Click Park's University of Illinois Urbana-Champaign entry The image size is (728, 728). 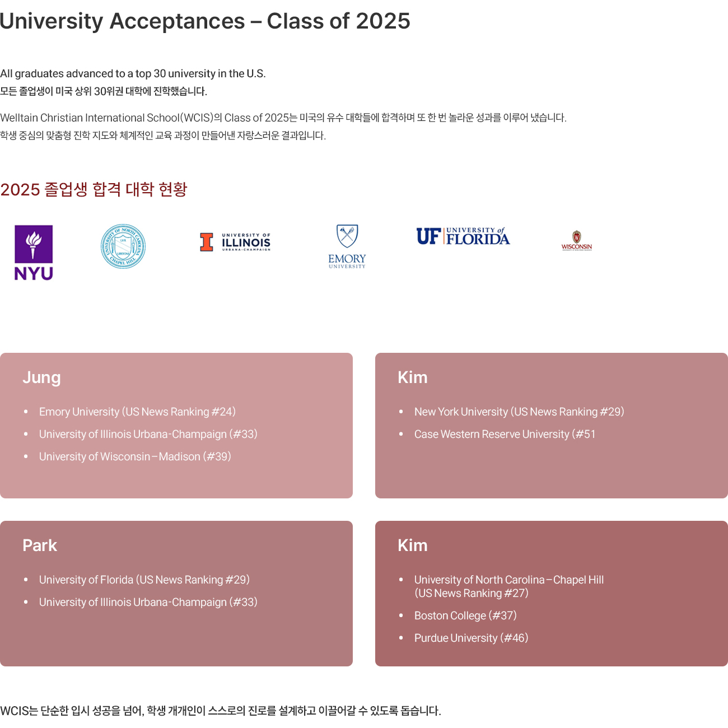pos(148,602)
